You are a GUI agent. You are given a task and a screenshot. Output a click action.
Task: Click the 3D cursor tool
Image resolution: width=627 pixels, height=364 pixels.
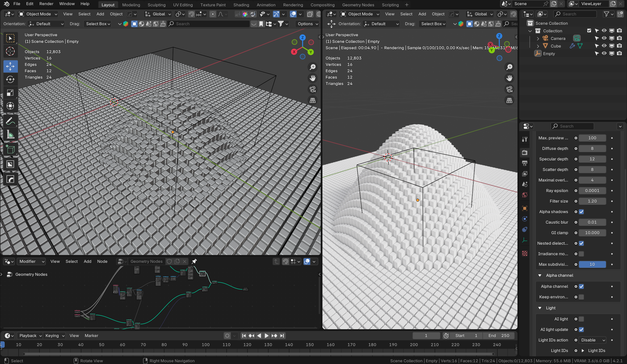click(10, 51)
